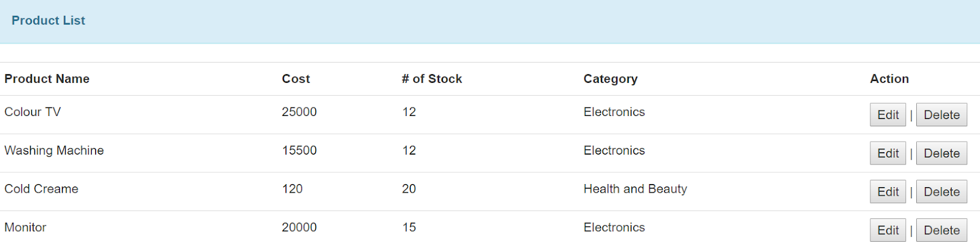The height and width of the screenshot is (246, 980).
Task: Click the Washing Machine cost 15500
Action: 300,150
